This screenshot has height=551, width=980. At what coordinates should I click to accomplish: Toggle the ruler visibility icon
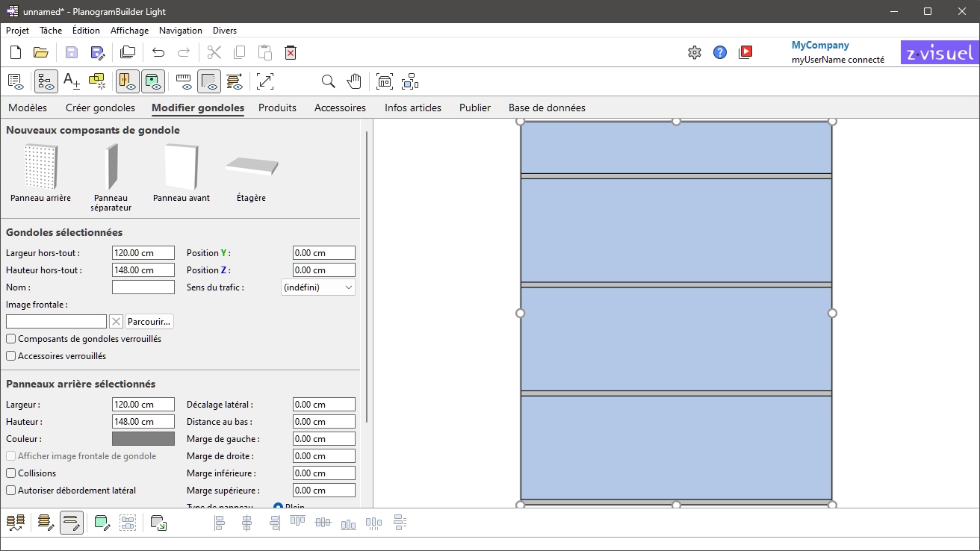(x=184, y=81)
